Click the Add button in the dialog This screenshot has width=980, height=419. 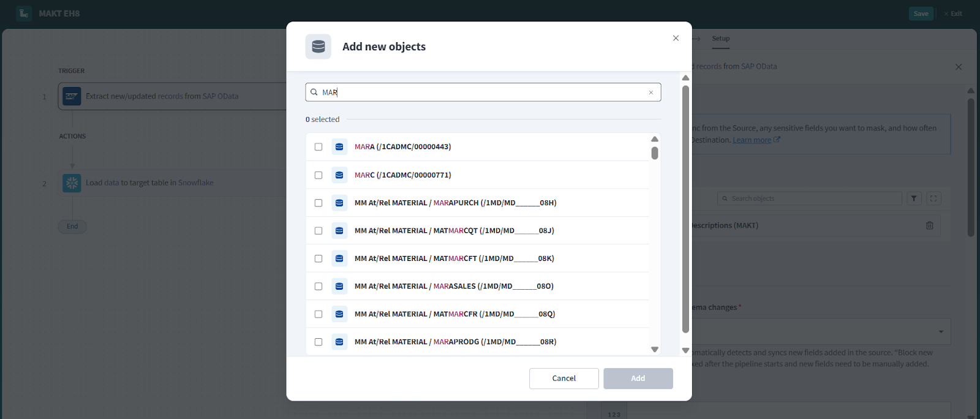coord(638,379)
